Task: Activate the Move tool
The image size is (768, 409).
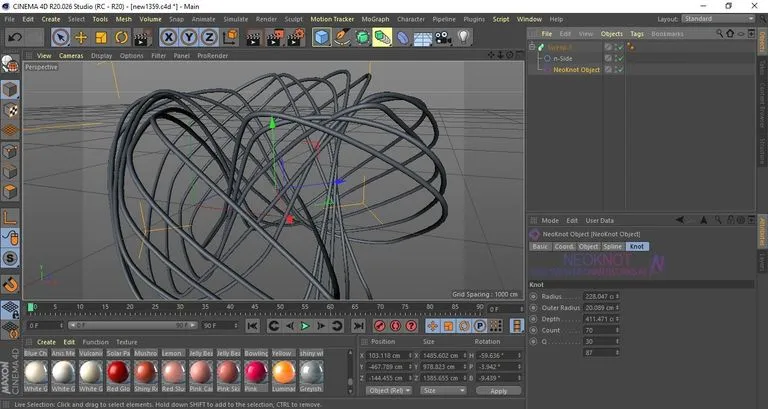Action: click(81, 37)
